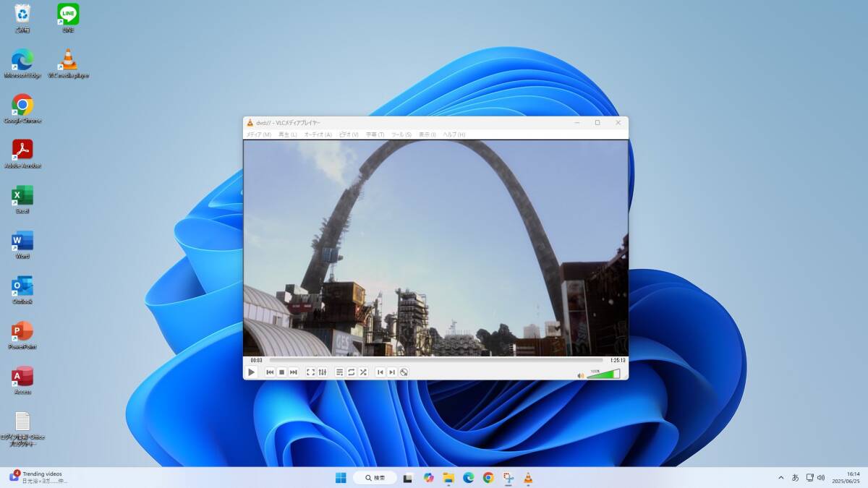Open the ツール (S) tools menu

point(401,134)
